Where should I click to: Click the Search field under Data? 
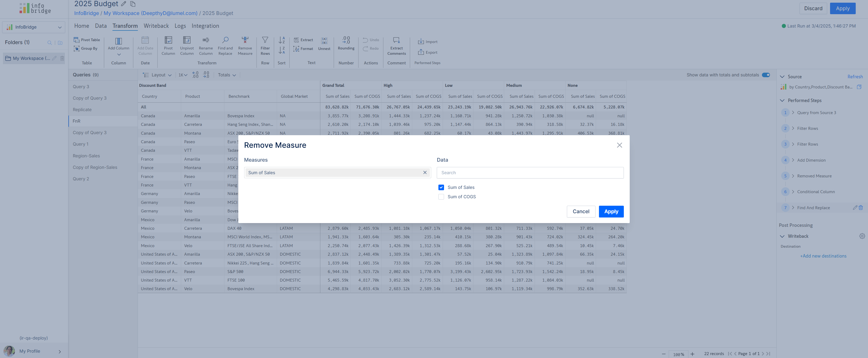click(x=530, y=173)
